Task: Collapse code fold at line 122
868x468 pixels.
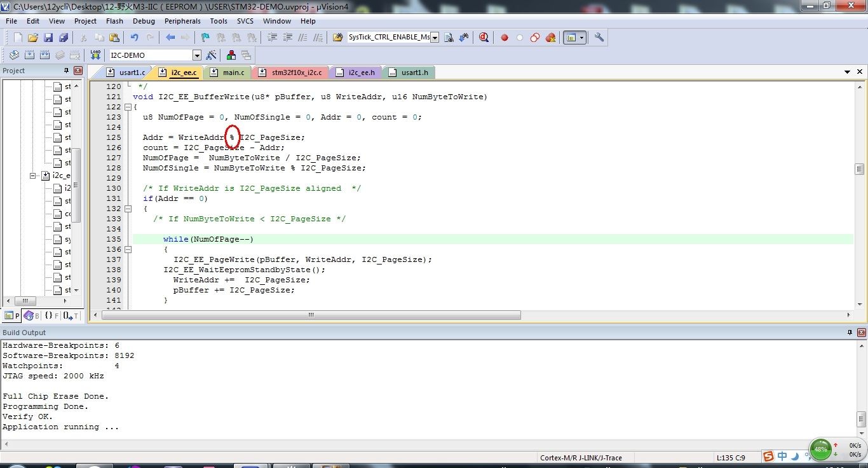Action: (x=128, y=107)
